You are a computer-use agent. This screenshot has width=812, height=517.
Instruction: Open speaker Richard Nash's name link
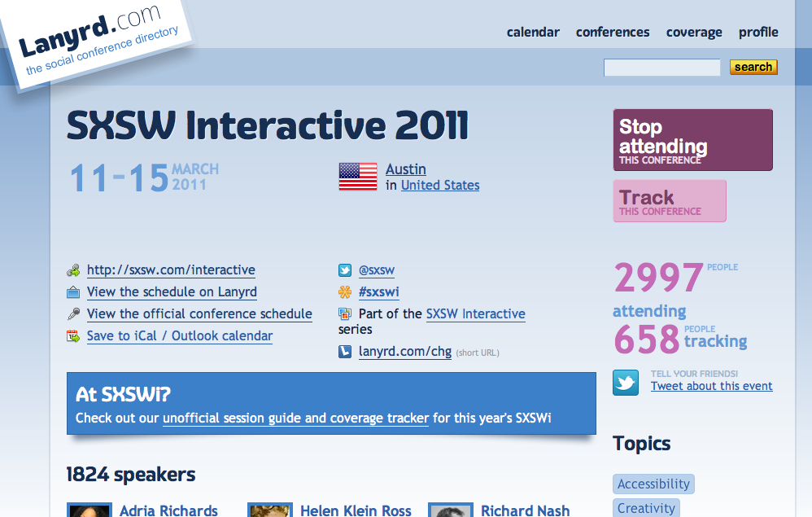click(x=525, y=510)
